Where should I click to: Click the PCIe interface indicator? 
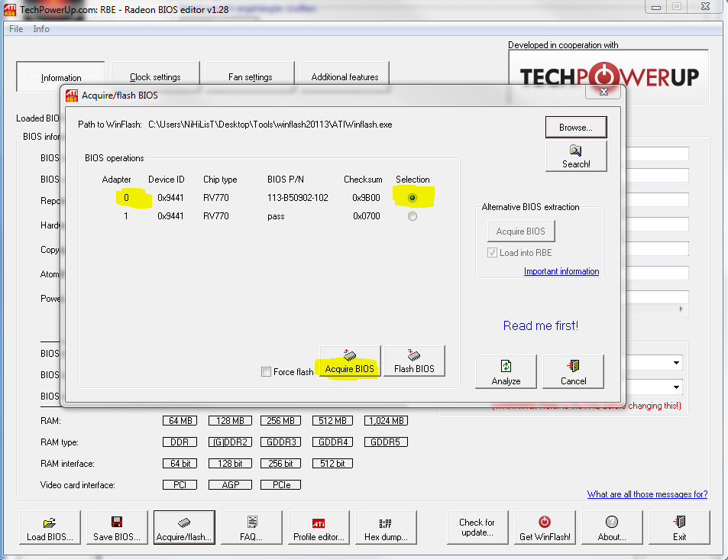281,485
